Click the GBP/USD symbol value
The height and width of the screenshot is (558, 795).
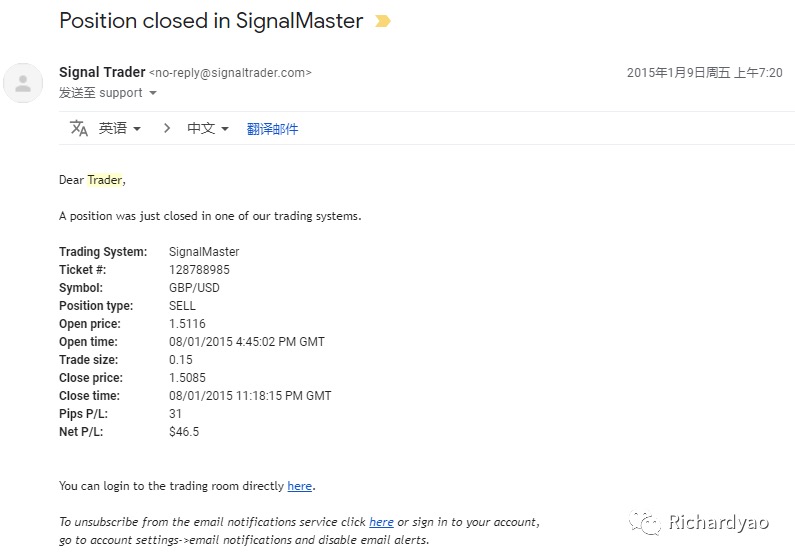coord(194,288)
